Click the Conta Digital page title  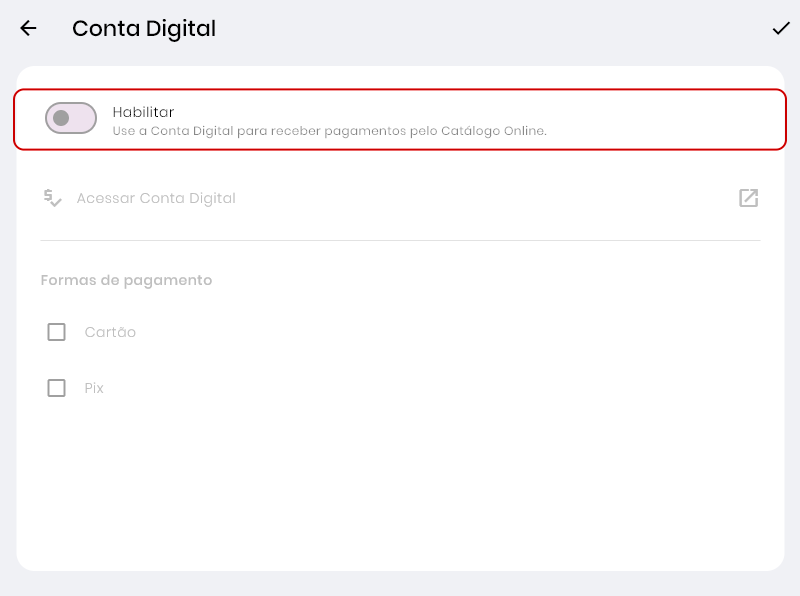(144, 29)
